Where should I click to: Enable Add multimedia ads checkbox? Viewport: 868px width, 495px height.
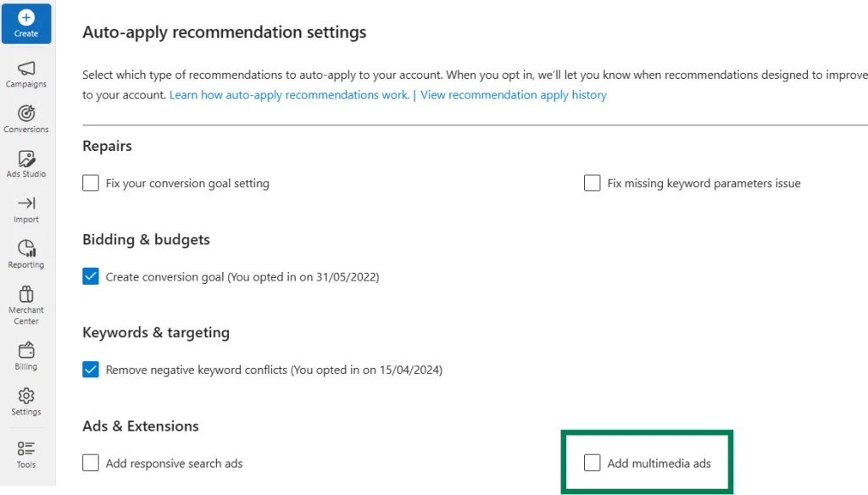tap(593, 463)
